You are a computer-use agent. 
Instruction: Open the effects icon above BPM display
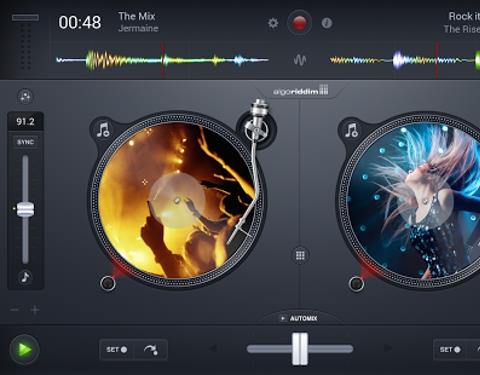(25, 97)
